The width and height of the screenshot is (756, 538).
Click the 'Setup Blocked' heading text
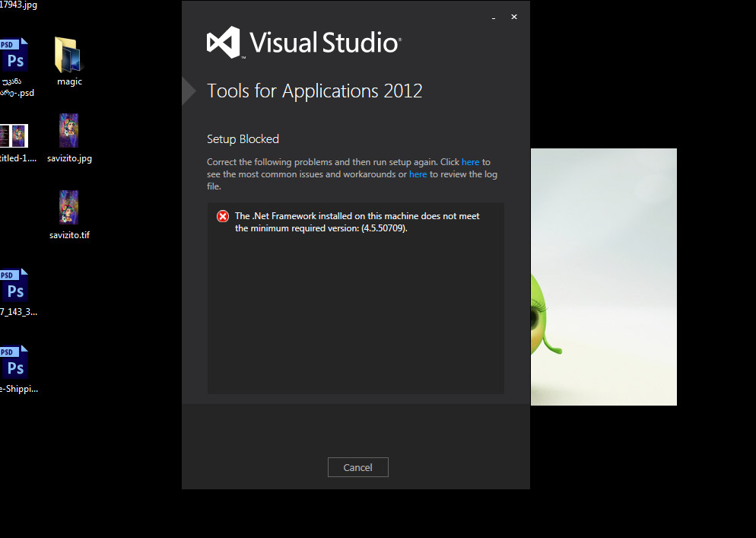pos(243,139)
